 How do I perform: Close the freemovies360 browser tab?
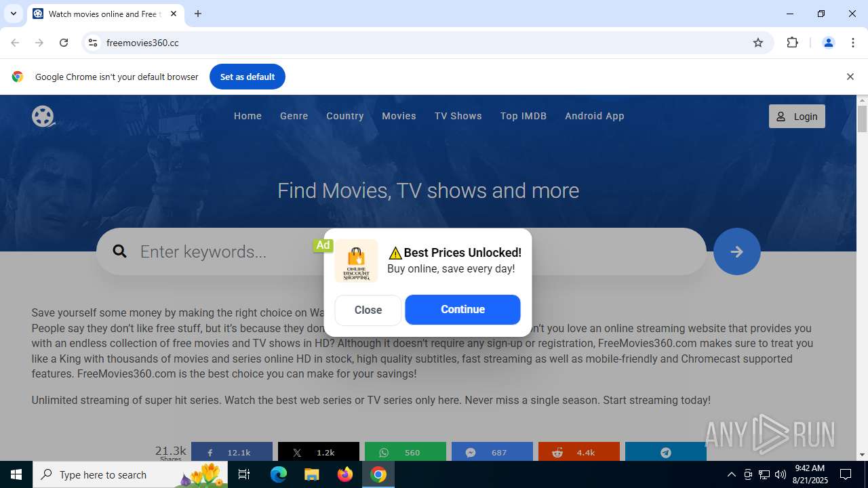[x=174, y=14]
